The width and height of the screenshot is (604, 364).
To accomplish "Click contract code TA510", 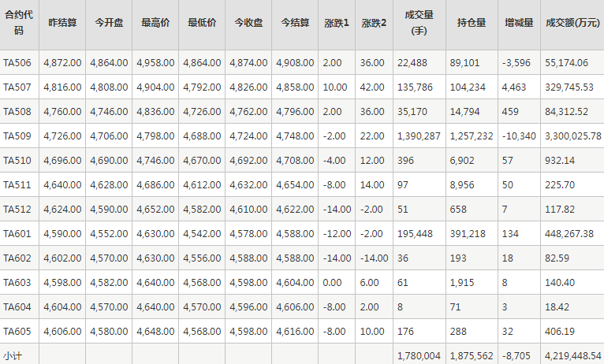I will [x=17, y=161].
